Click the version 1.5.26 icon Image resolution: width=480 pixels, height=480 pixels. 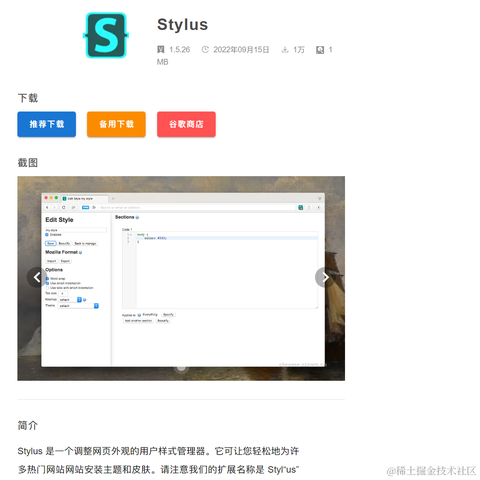tap(161, 50)
